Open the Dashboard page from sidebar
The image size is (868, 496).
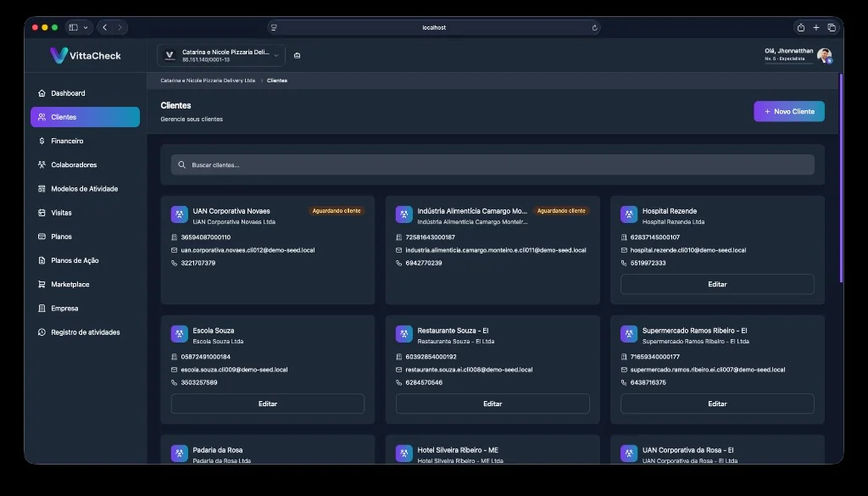[85, 93]
